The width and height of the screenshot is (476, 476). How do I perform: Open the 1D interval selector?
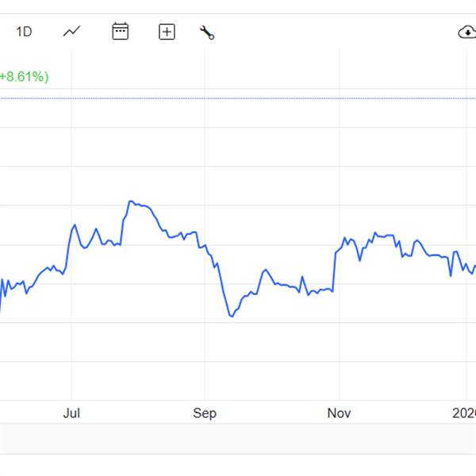[24, 33]
